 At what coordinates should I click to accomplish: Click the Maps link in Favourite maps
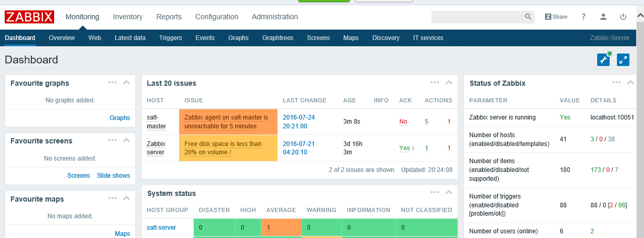tap(122, 234)
